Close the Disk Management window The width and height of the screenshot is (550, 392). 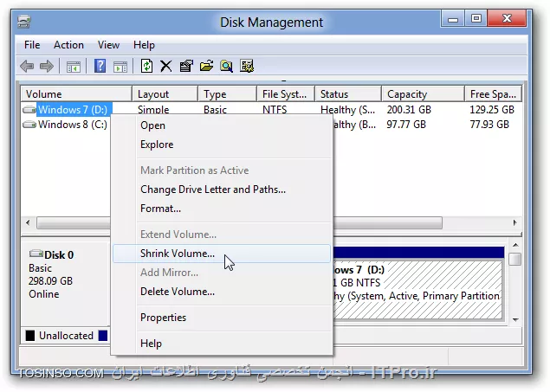(x=507, y=19)
